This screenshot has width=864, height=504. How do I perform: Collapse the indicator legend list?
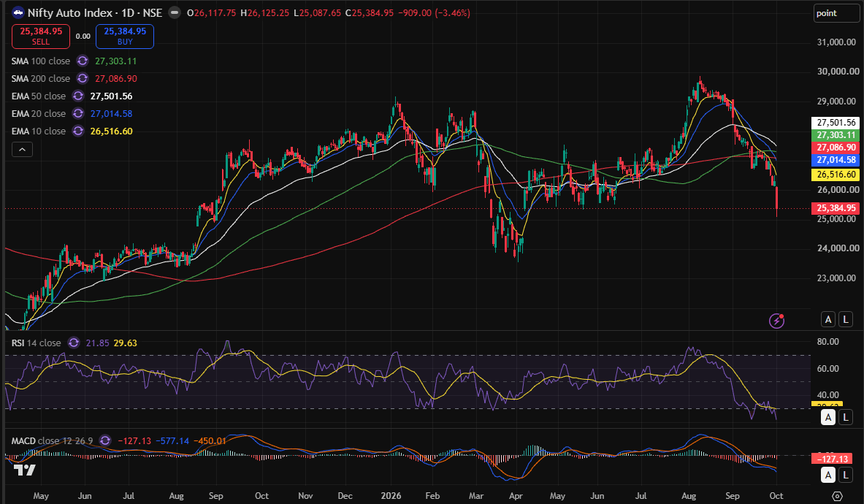point(22,149)
